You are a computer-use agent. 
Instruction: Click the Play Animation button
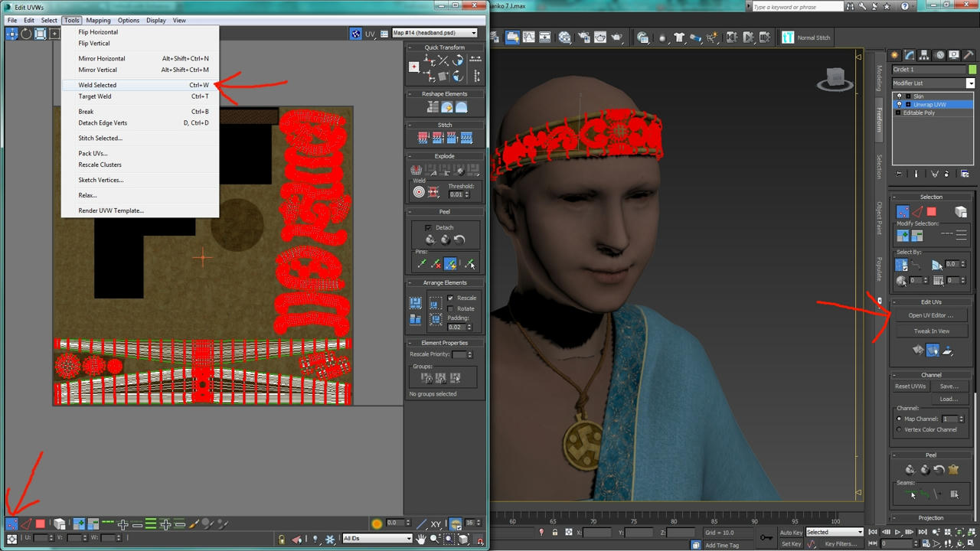click(x=897, y=532)
